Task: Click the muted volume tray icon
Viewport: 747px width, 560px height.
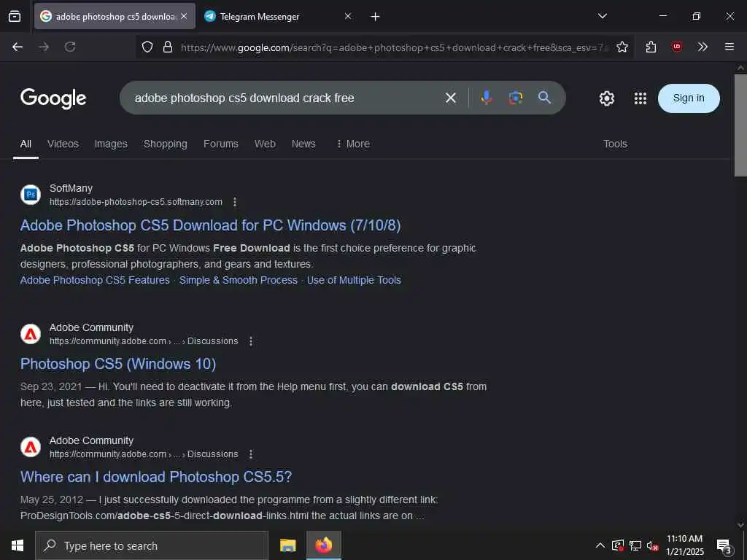Action: [x=652, y=545]
